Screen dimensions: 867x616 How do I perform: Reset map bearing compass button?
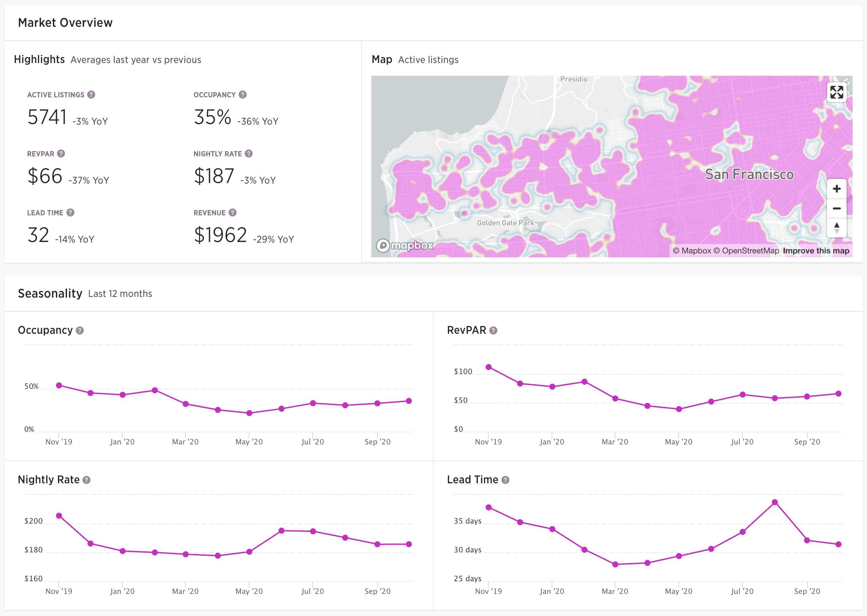click(836, 228)
